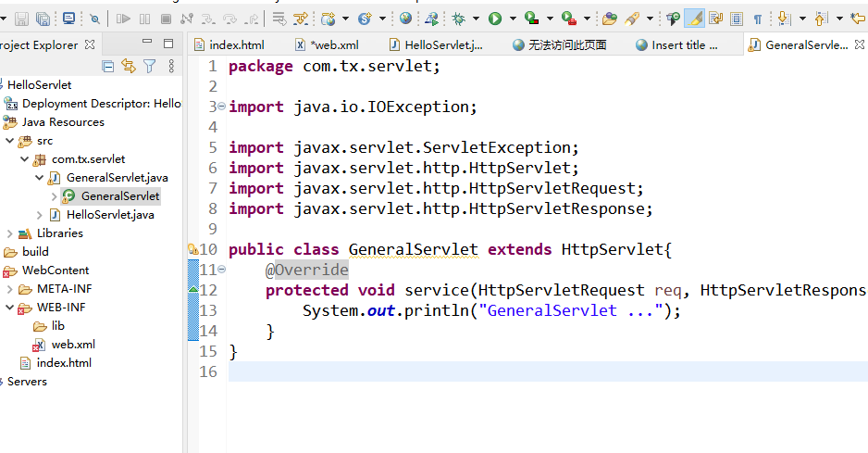Click the Save All toolbar icon

point(43,19)
